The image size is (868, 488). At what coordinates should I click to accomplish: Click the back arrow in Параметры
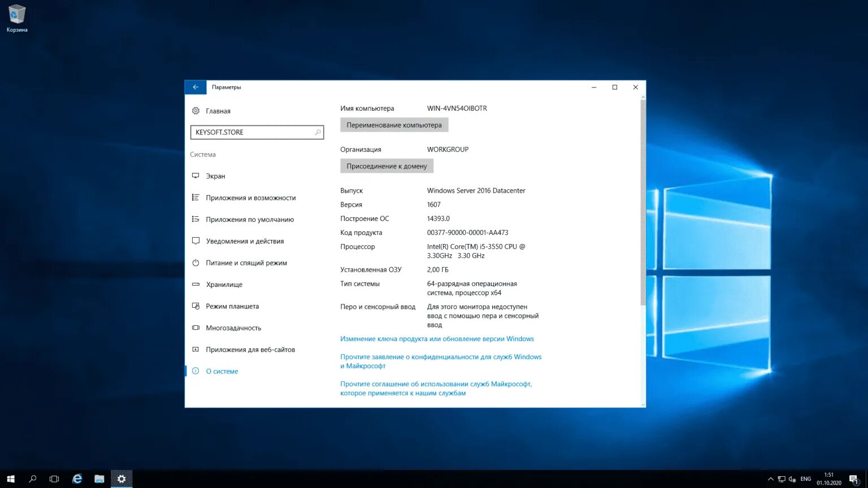click(x=195, y=87)
